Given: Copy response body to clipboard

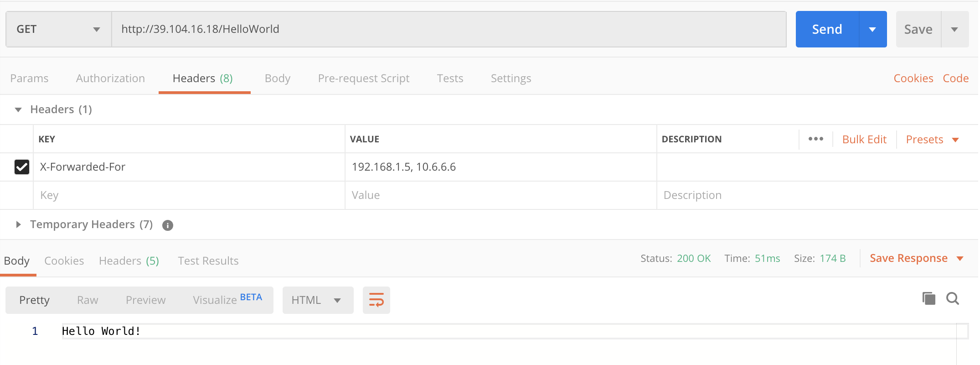Looking at the screenshot, I should coord(928,299).
